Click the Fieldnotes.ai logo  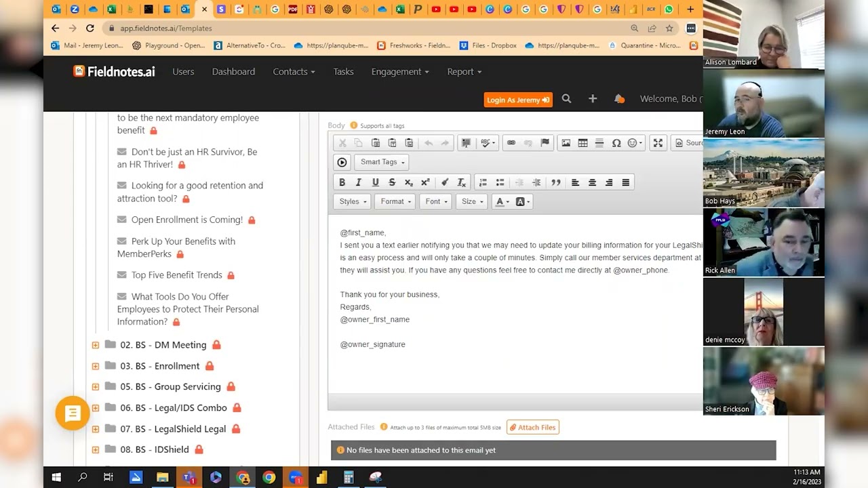tap(114, 72)
